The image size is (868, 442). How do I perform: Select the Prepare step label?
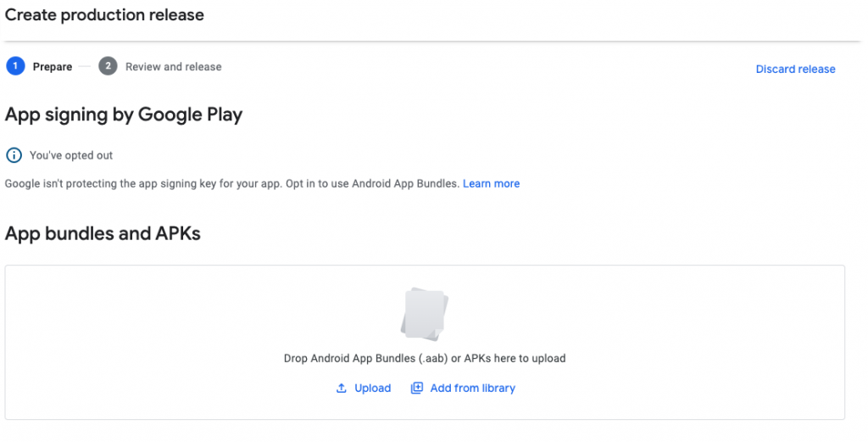click(53, 67)
